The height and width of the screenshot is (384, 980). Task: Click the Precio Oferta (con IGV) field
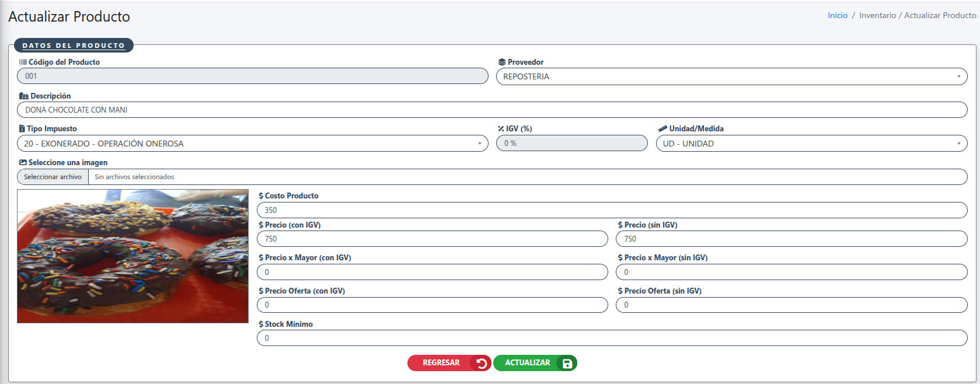pyautogui.click(x=433, y=305)
